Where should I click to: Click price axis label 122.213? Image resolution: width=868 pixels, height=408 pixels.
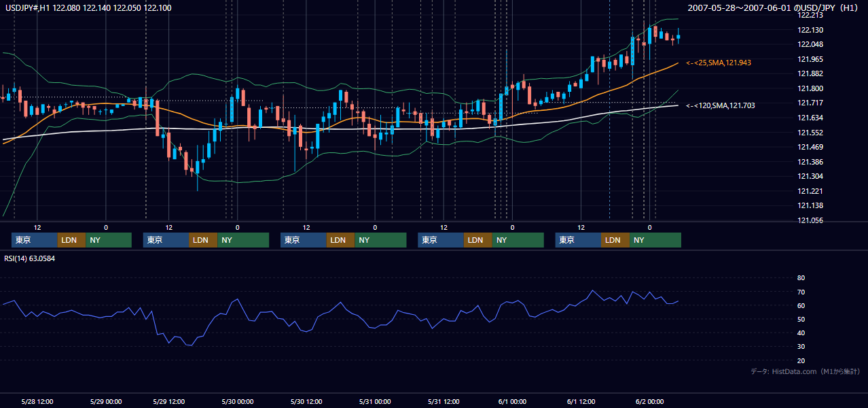811,15
